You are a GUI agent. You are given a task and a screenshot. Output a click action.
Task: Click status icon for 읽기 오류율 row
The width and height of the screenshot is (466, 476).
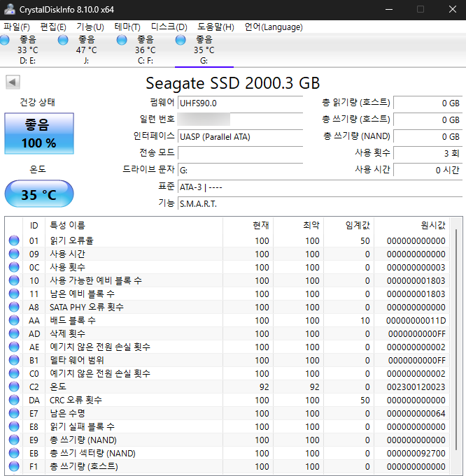(14, 240)
